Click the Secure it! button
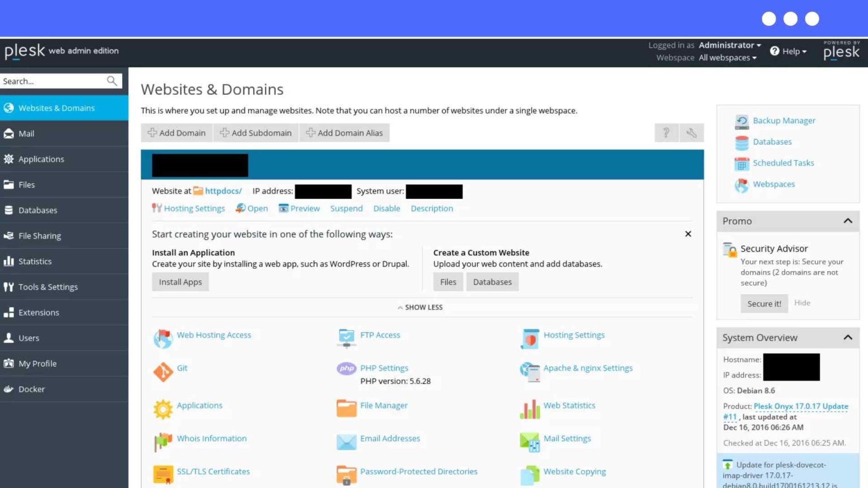The width and height of the screenshot is (868, 488). (764, 303)
